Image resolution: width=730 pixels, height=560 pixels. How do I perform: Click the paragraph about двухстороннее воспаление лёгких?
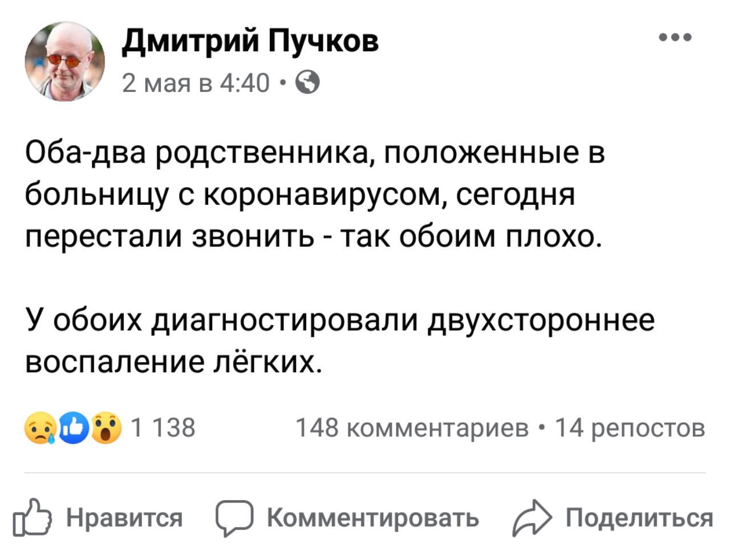(340, 340)
